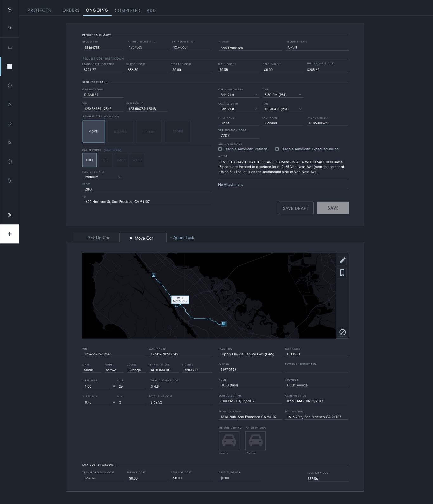Click the destination marker on map route
The image size is (433, 504).
(x=224, y=324)
